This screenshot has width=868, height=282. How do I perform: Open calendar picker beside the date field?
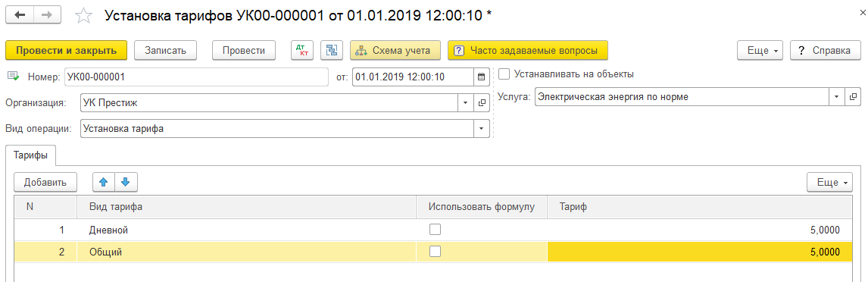(x=481, y=77)
